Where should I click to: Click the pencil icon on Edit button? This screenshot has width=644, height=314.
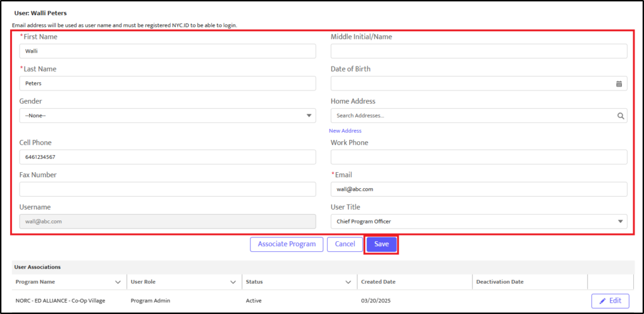tap(602, 301)
